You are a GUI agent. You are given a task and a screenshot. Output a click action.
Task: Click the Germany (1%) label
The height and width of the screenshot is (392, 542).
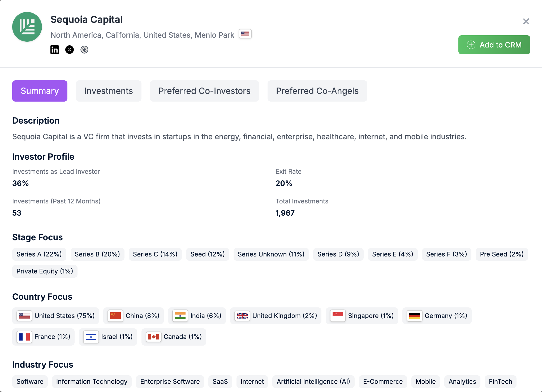446,316
